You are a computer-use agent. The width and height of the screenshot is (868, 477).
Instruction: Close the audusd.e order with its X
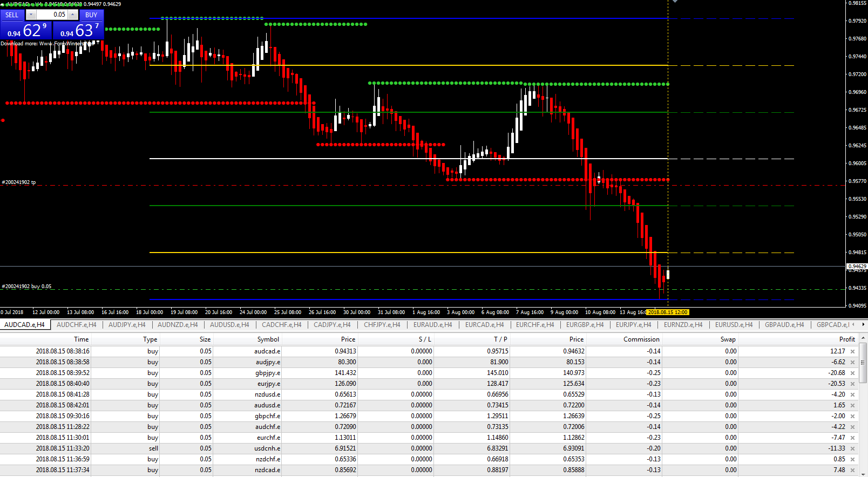[853, 405]
